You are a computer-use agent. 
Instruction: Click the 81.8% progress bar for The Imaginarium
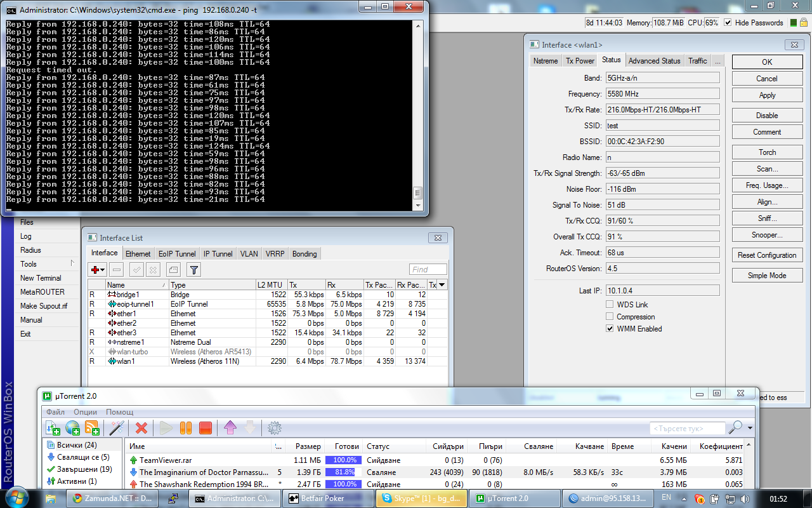[344, 472]
